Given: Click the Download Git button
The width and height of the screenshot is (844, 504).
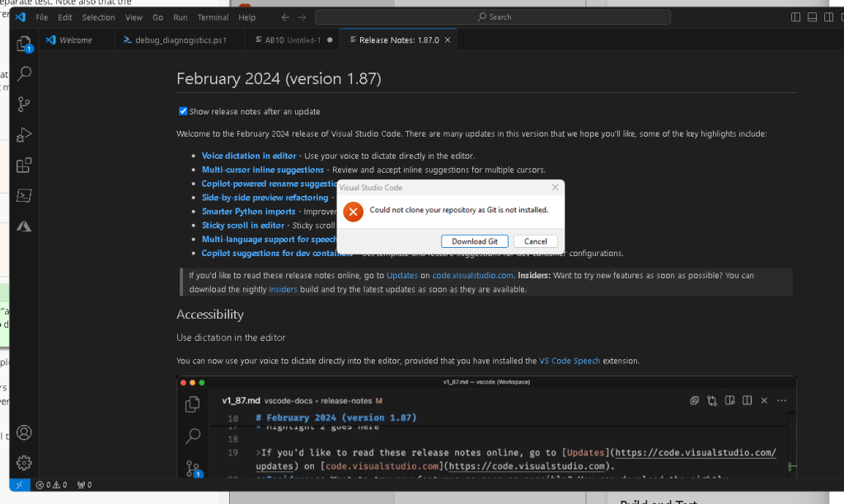Looking at the screenshot, I should coord(475,241).
